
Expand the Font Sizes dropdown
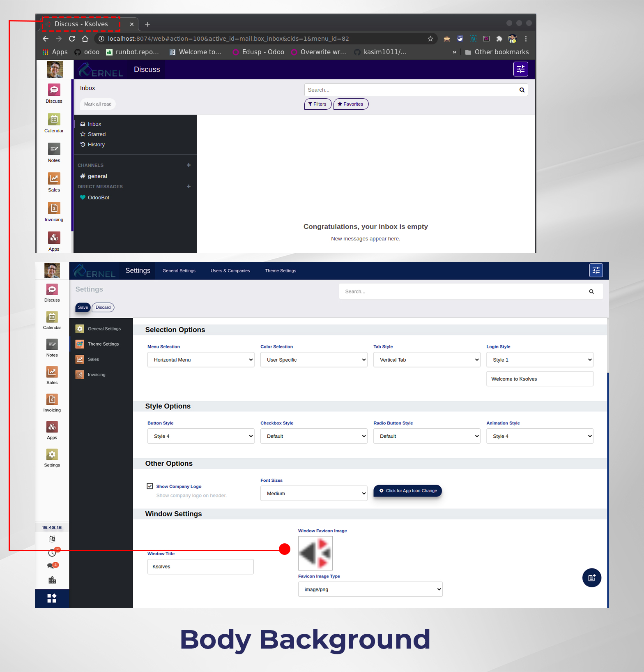[314, 493]
